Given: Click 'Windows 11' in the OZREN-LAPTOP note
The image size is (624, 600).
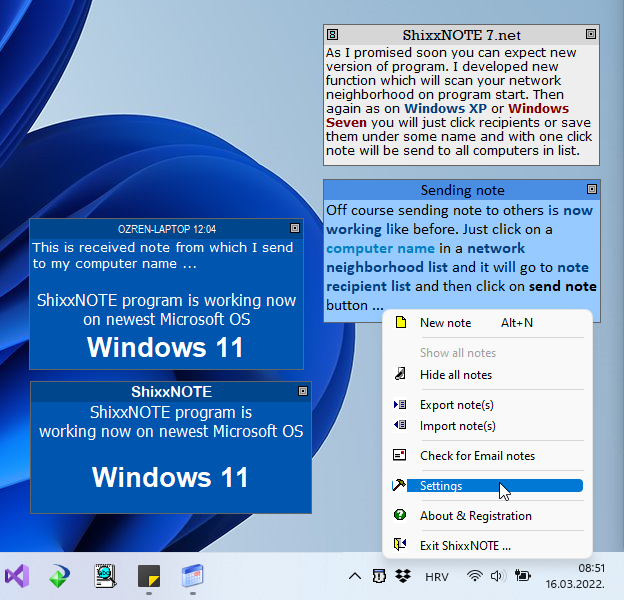Looking at the screenshot, I should [165, 347].
